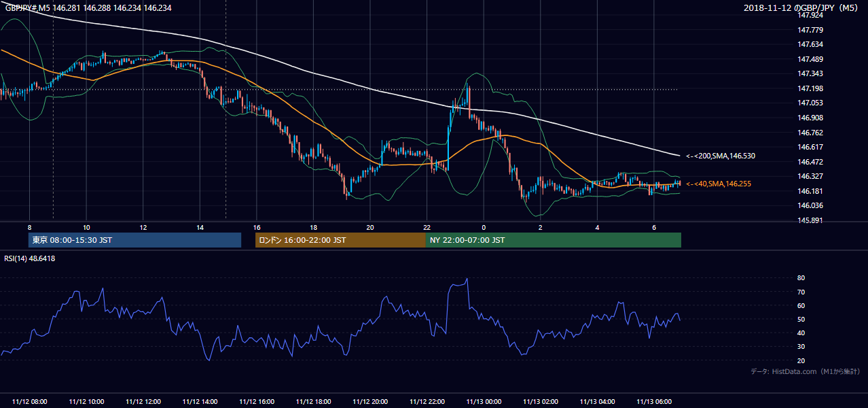The width and height of the screenshot is (868, 408).
Task: Click the RSI level 50 axis label
Action: [801, 319]
